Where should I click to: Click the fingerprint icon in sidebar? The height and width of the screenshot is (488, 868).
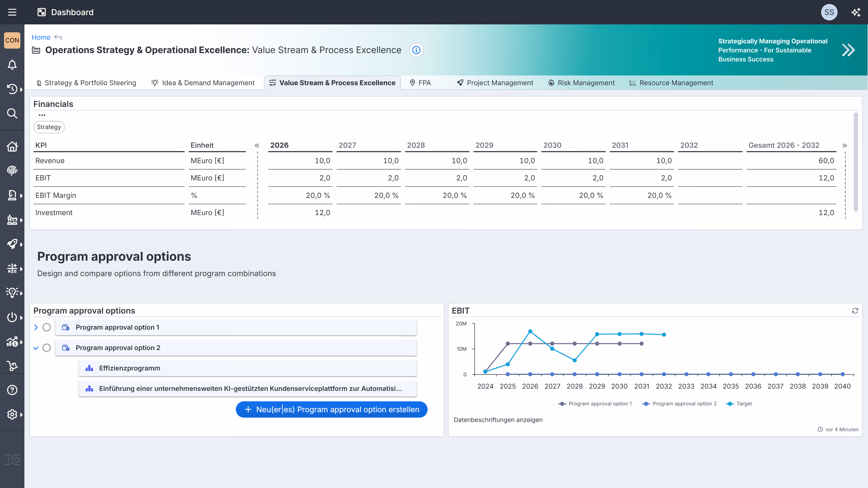point(12,171)
